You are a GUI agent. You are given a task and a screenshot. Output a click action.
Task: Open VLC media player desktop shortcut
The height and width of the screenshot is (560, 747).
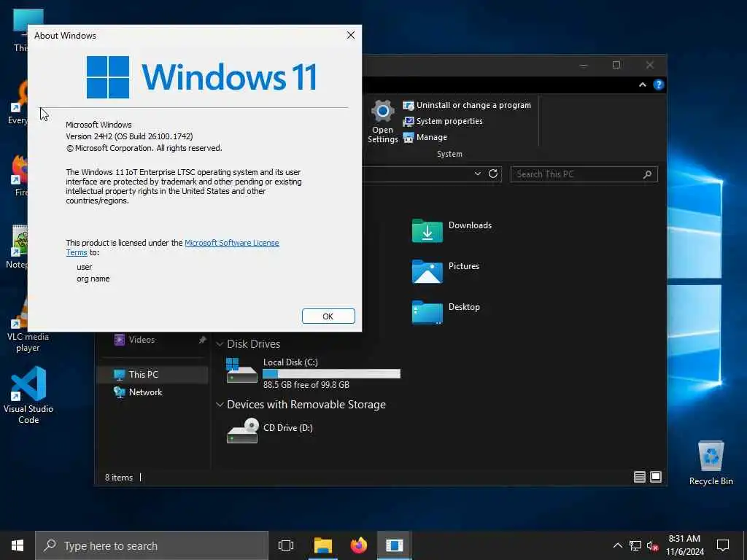coord(28,324)
